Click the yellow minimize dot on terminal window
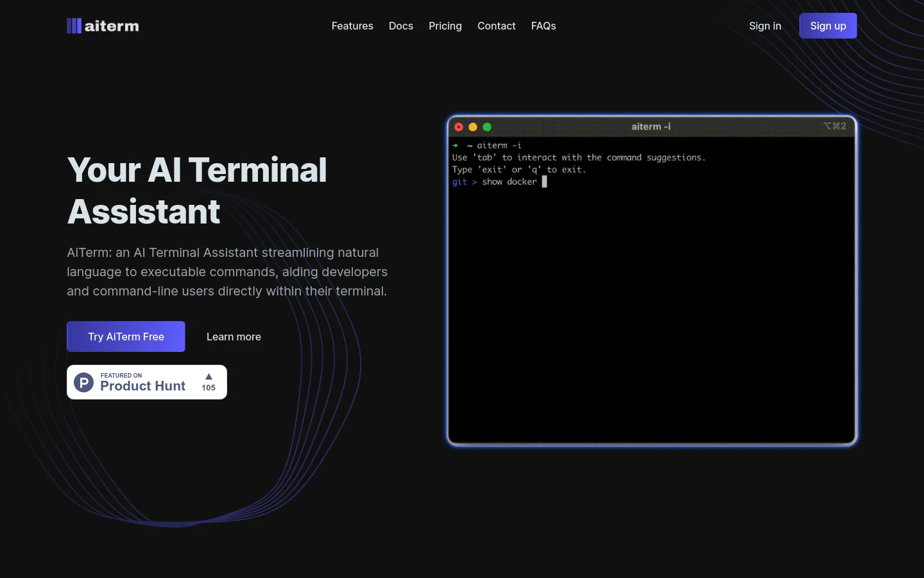Image resolution: width=924 pixels, height=578 pixels. click(473, 127)
